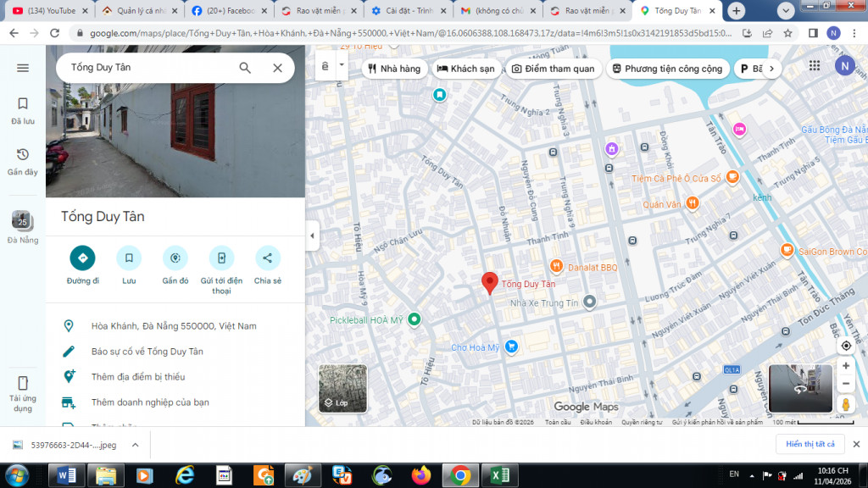This screenshot has width=868, height=488.
Task: Toggle the Lớp map layers view
Action: [x=342, y=389]
